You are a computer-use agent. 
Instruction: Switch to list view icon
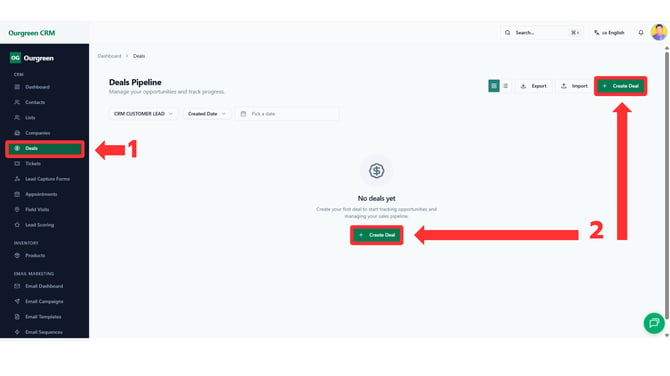pos(505,86)
